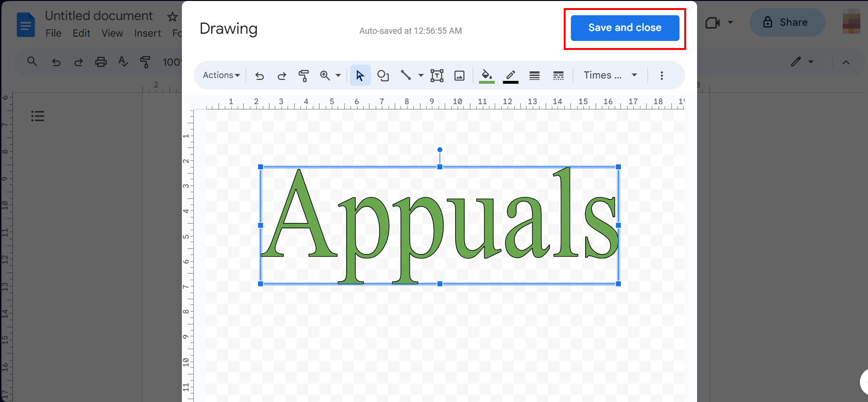The height and width of the screenshot is (402, 868).
Task: Undo the last drawing action
Action: tap(259, 76)
